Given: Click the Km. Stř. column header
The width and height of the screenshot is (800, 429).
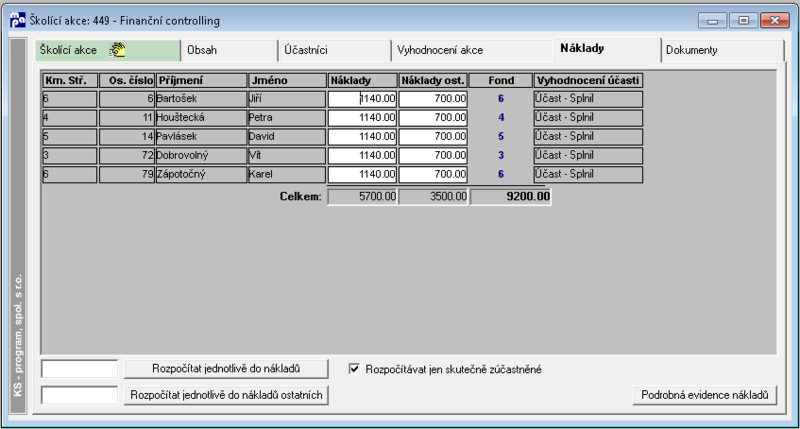Looking at the screenshot, I should pyautogui.click(x=70, y=81).
